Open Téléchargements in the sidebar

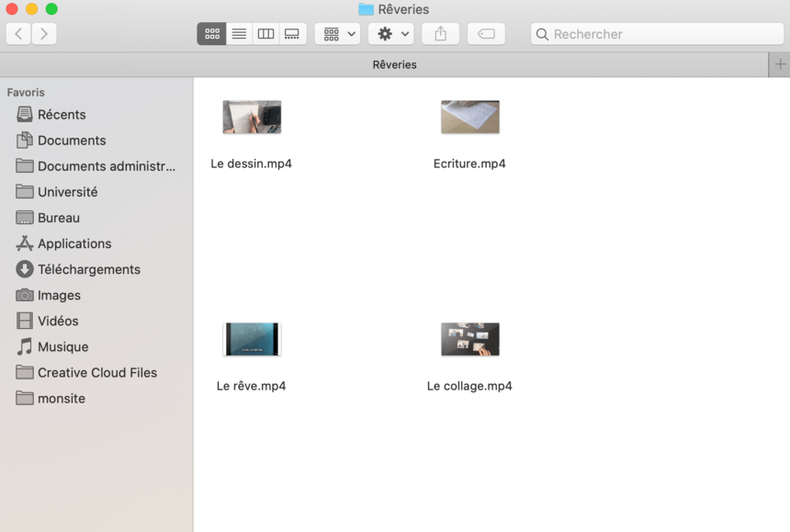point(88,269)
